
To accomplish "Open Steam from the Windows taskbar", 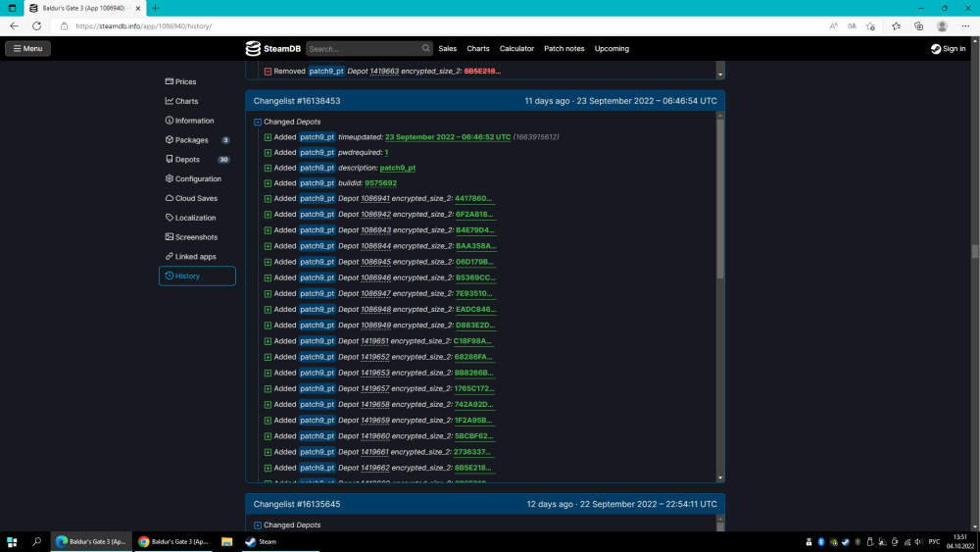I will pos(261,541).
